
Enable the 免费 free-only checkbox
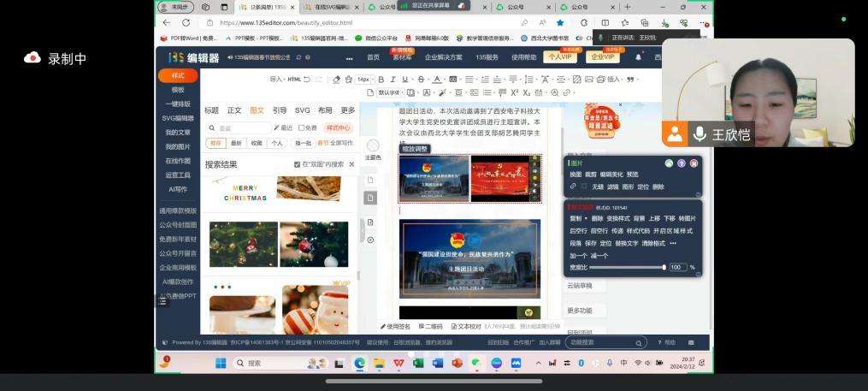pyautogui.click(x=301, y=127)
